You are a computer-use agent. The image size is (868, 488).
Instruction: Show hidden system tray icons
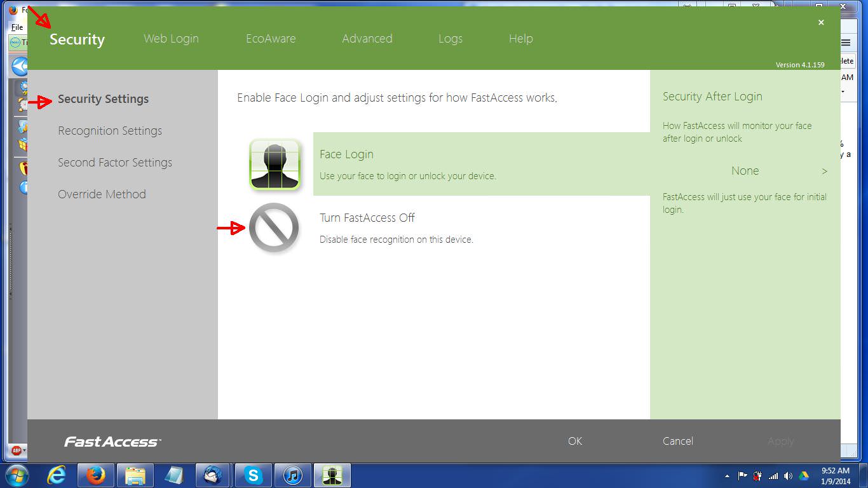(x=727, y=476)
